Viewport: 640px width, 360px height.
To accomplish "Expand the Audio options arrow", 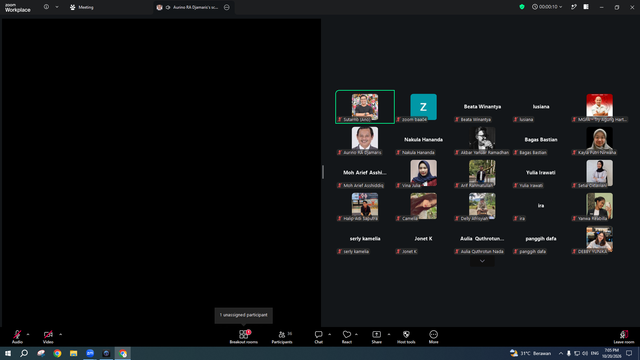I will tap(28, 334).
